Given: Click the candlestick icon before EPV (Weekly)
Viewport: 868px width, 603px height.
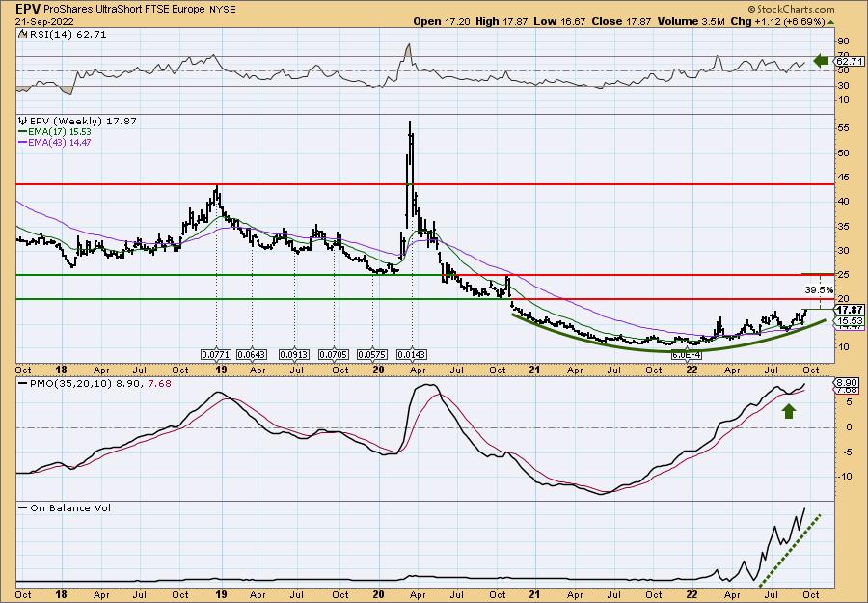Looking at the screenshot, I should [23, 121].
